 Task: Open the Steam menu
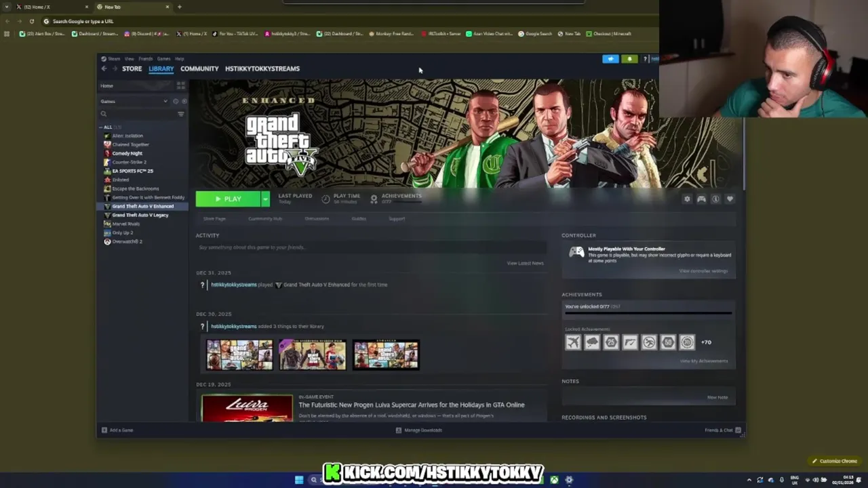(113, 59)
